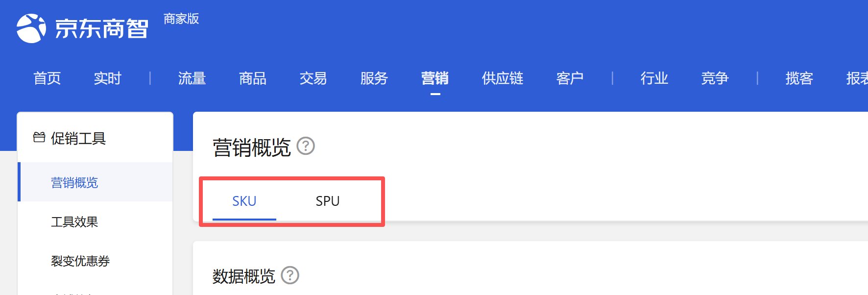Switch to the 服务 menu
This screenshot has width=868, height=295.
(x=374, y=78)
